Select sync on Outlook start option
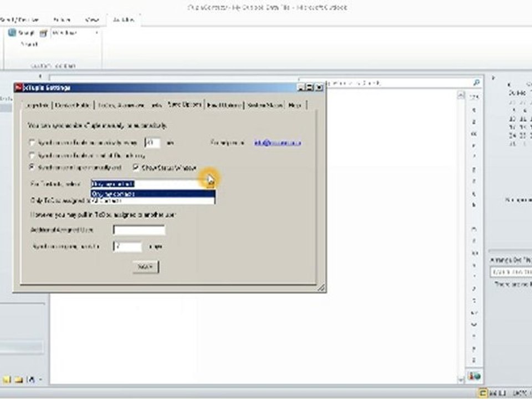This screenshot has width=532, height=399. [32, 155]
